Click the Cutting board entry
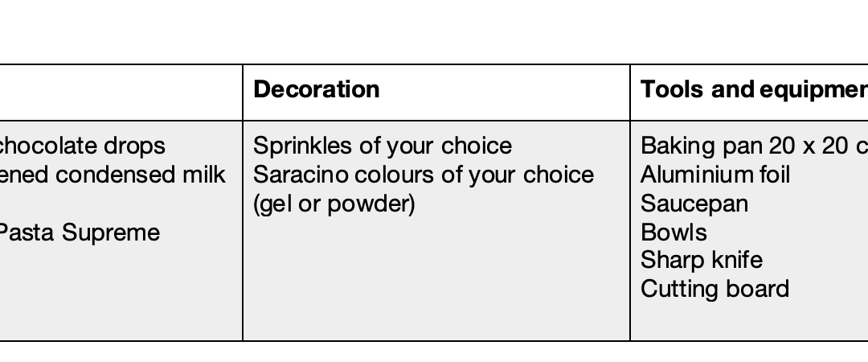The width and height of the screenshot is (868, 362). coord(714,290)
